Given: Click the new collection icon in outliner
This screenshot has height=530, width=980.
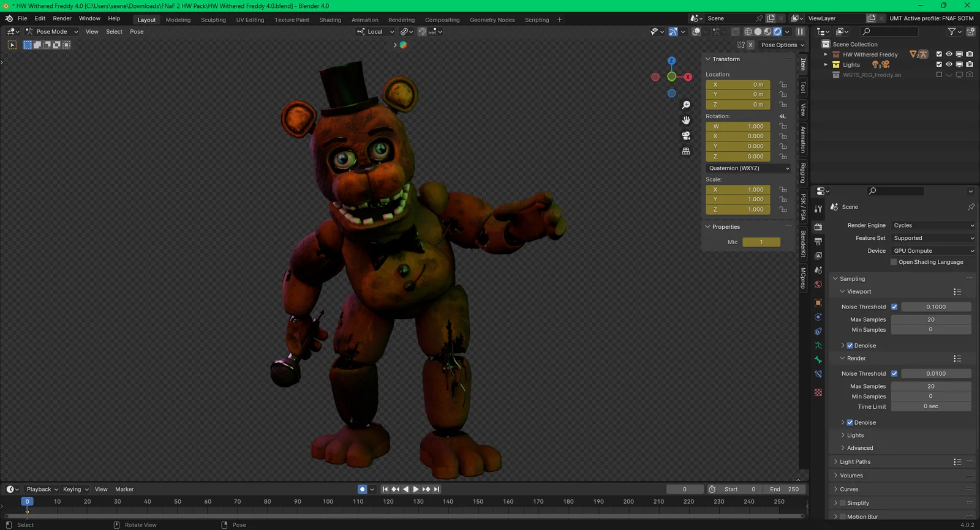Looking at the screenshot, I should point(971,32).
